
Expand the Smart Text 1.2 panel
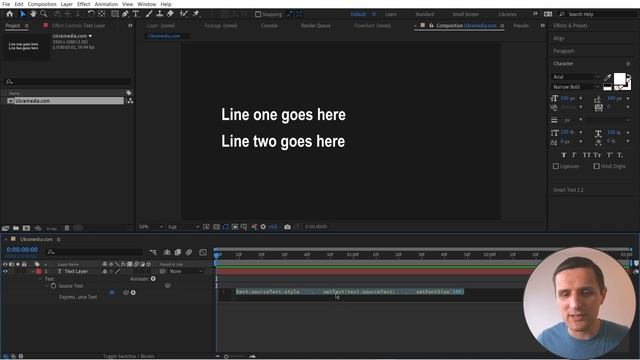coord(568,190)
